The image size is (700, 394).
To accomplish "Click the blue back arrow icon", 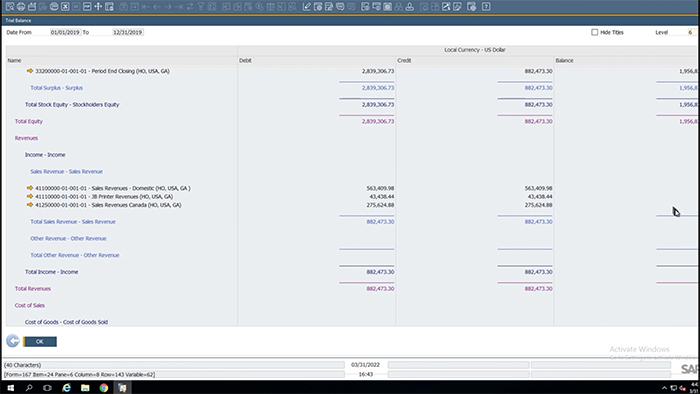I will (x=13, y=341).
